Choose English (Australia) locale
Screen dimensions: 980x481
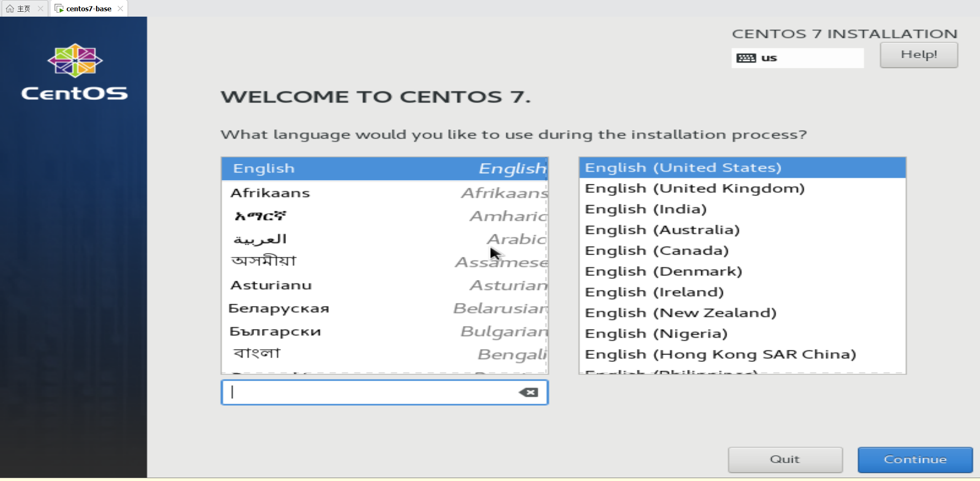tap(742, 230)
